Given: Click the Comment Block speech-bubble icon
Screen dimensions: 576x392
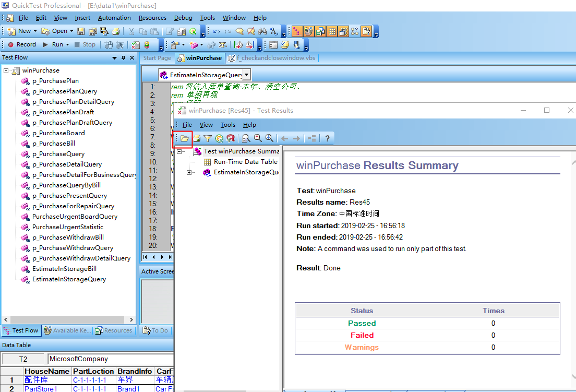Looking at the screenshot, I should tap(239, 31).
